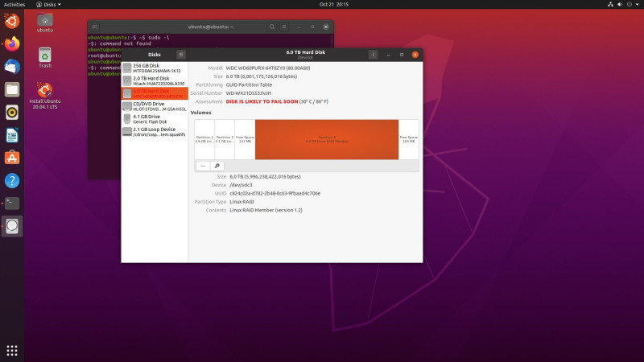The width and height of the screenshot is (644, 362).
Task: Click the volume icon in top bar
Action: (x=620, y=4)
